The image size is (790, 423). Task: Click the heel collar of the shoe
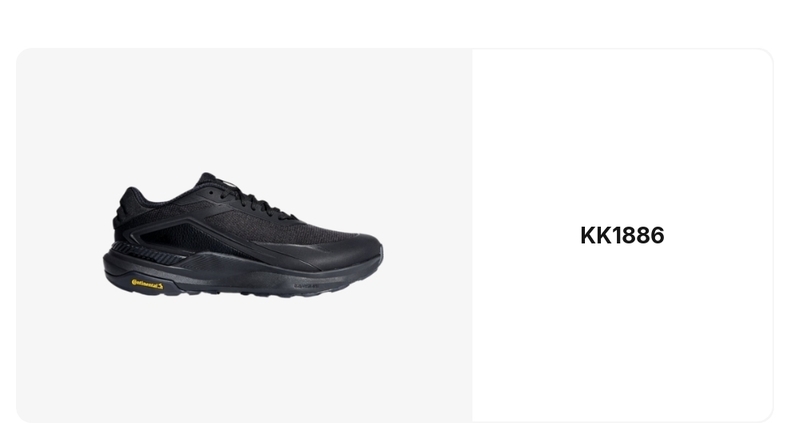(132, 196)
